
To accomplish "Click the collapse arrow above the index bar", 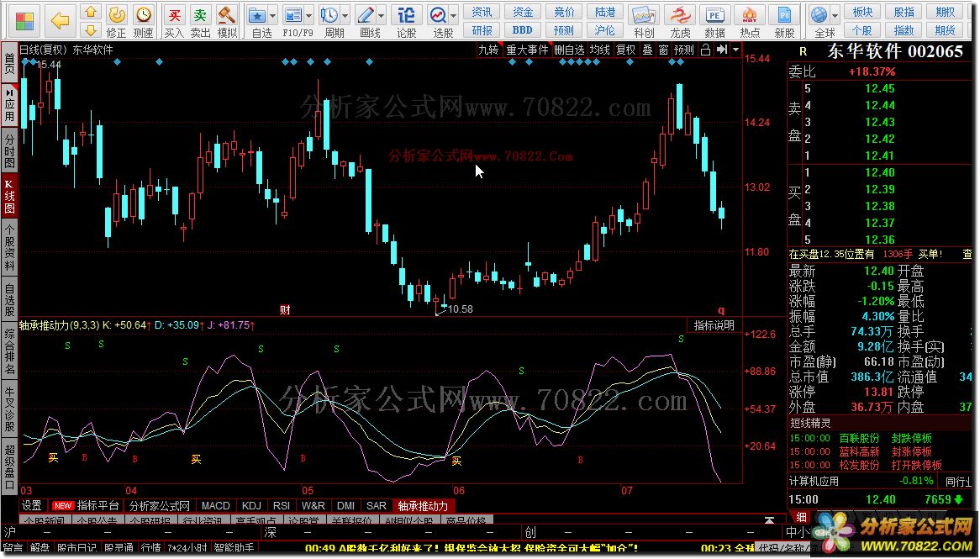I will 769,520.
